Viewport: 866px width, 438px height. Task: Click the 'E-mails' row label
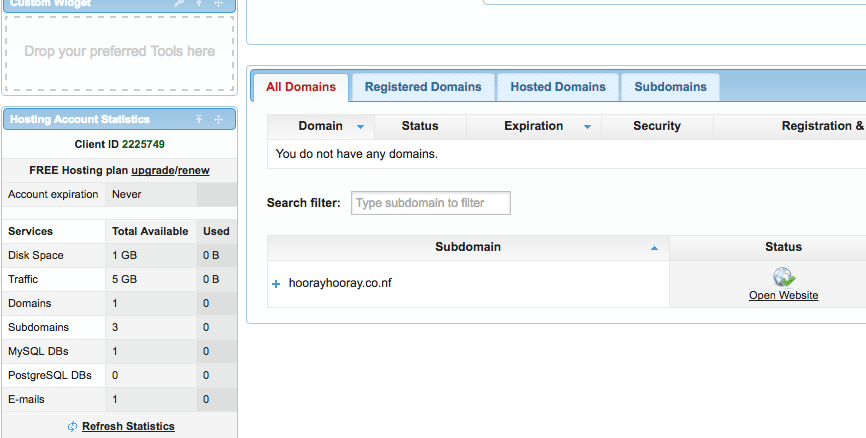[x=26, y=399]
